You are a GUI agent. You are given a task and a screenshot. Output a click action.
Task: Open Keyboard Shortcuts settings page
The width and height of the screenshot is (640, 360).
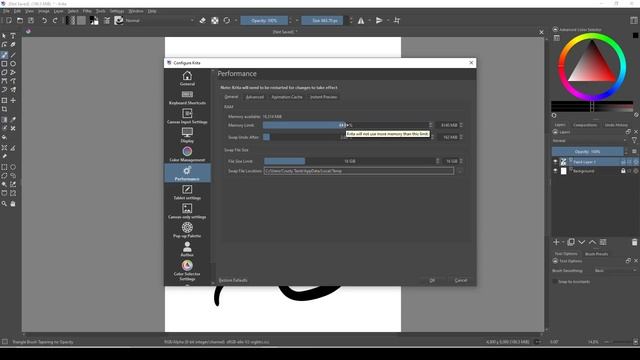[x=187, y=98]
